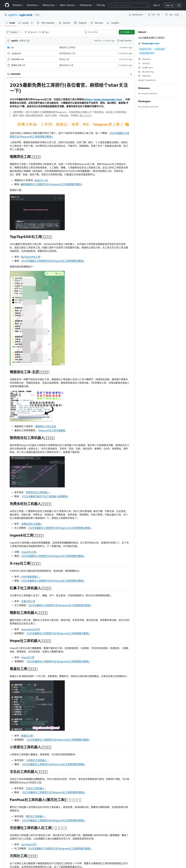Switch to the Pull requests tab

pos(46,23)
